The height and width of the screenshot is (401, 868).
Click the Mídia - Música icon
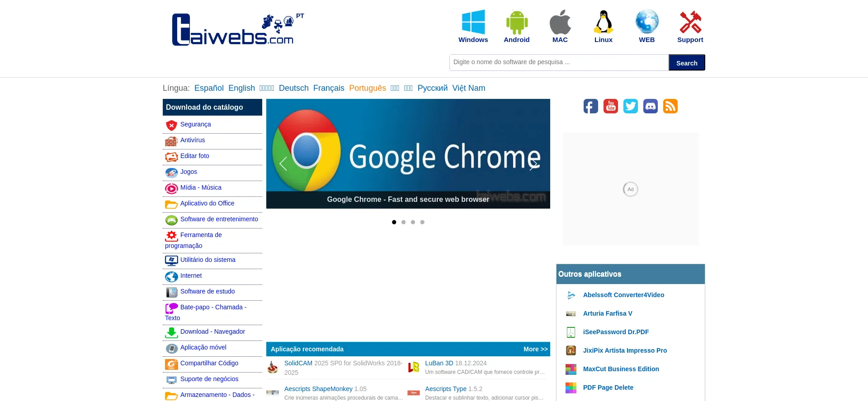coord(171,189)
